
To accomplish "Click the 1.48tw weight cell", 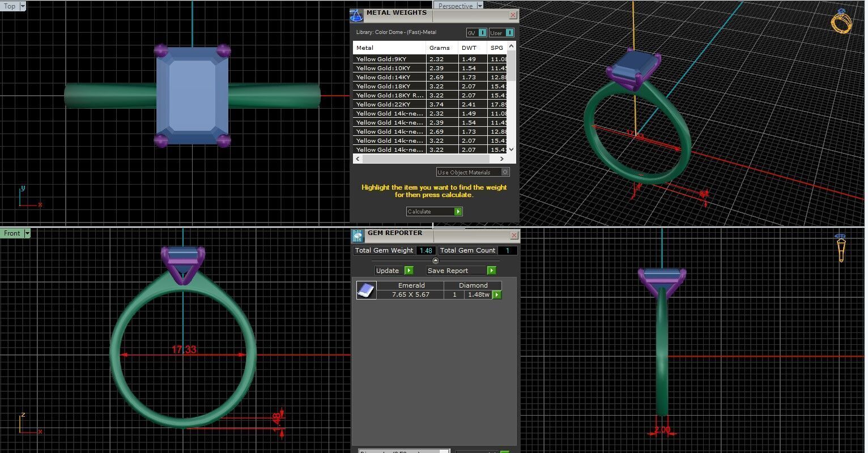I will pyautogui.click(x=479, y=294).
